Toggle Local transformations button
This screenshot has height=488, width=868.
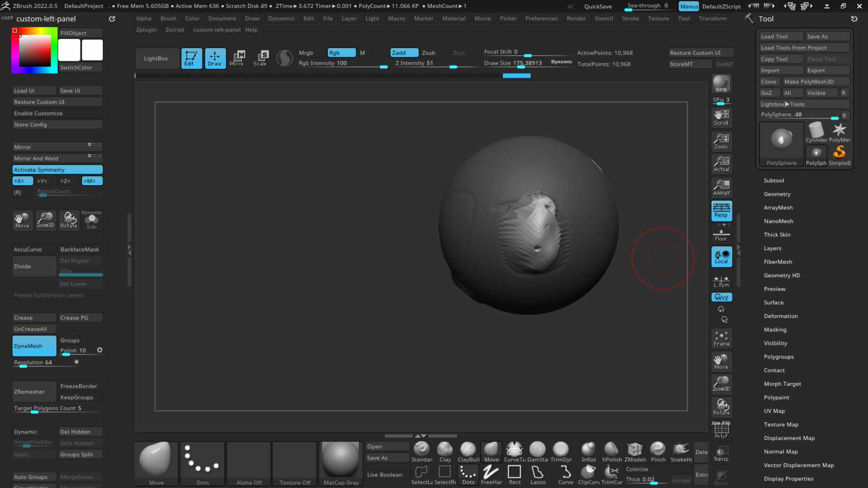721,257
